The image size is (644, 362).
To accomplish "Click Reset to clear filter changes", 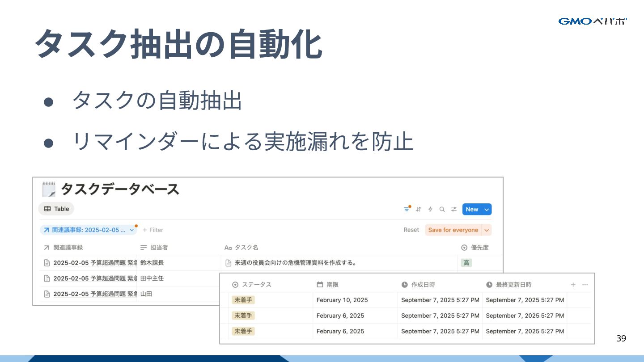I will pos(411,230).
